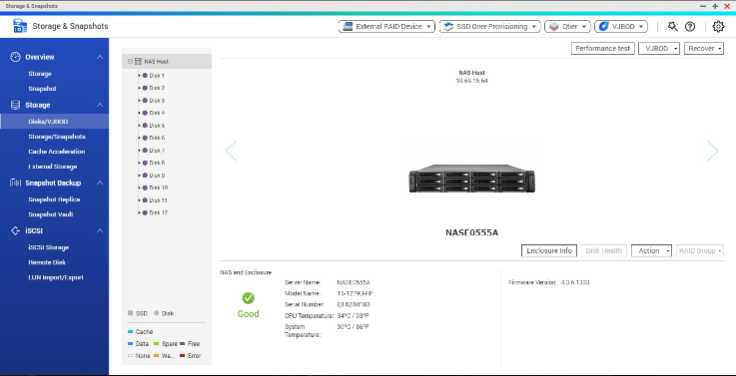
Task: Select Disk 10 in the tree
Action: [x=158, y=188]
